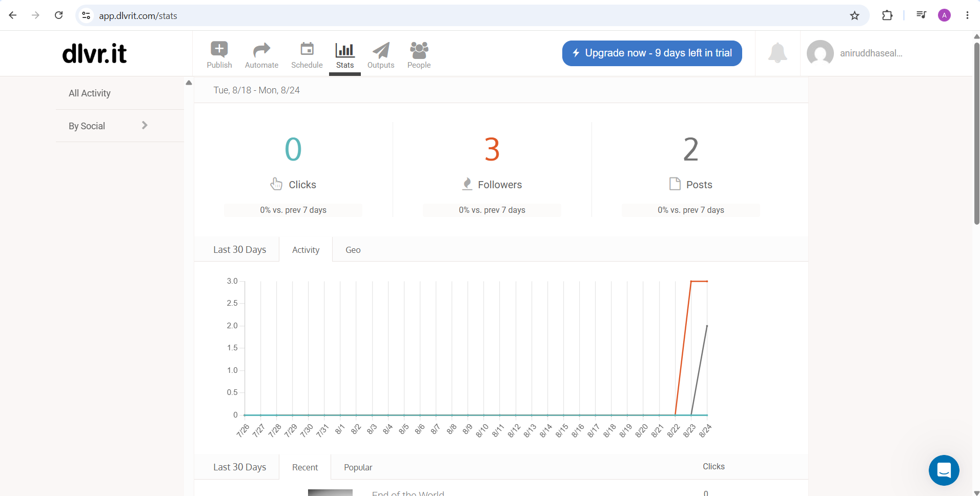Bookmark this page with the star icon
Viewport: 980px width, 496px height.
point(854,15)
